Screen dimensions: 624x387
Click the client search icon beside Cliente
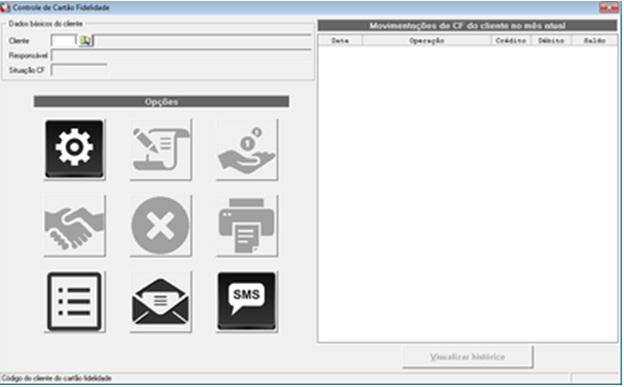pos(85,41)
